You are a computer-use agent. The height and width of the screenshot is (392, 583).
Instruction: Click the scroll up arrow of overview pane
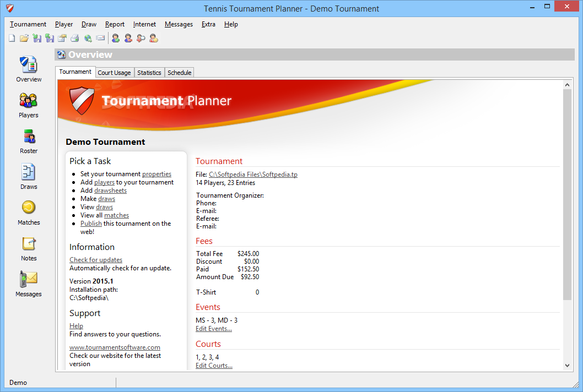click(567, 85)
